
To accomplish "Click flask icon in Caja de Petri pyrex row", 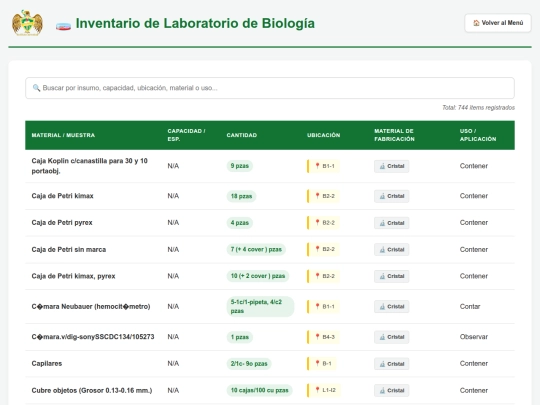I will pos(382,223).
